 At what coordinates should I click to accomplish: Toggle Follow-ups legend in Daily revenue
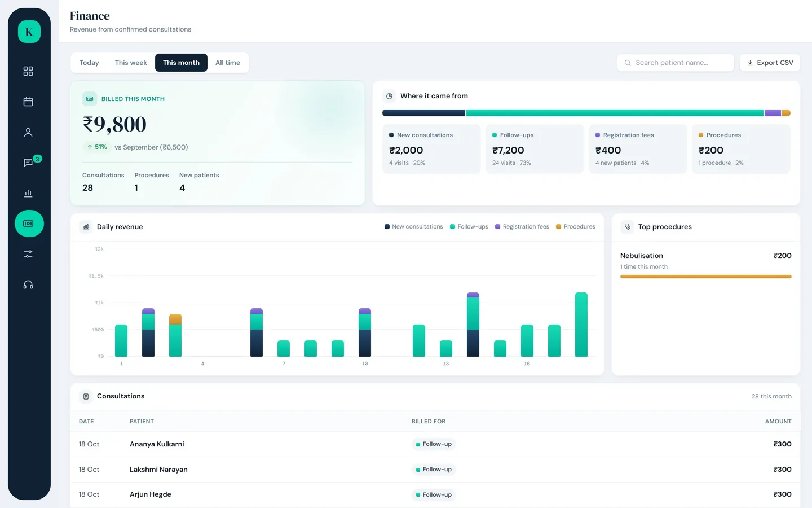point(469,227)
